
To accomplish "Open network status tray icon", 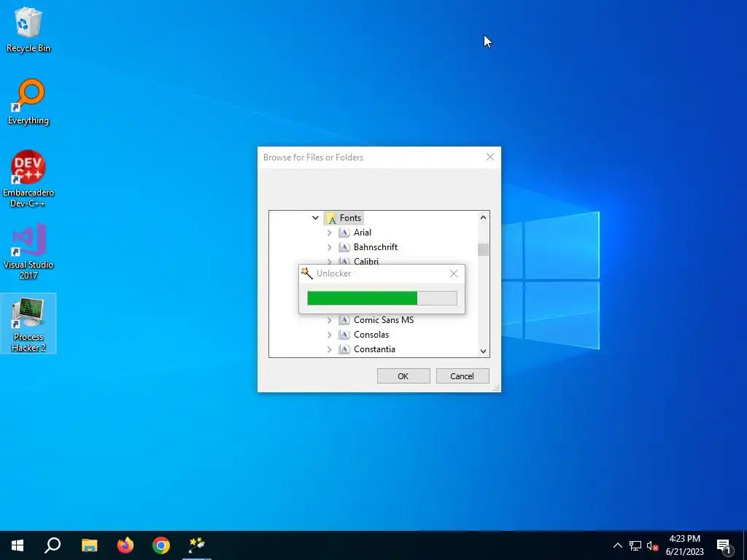I will pyautogui.click(x=635, y=545).
